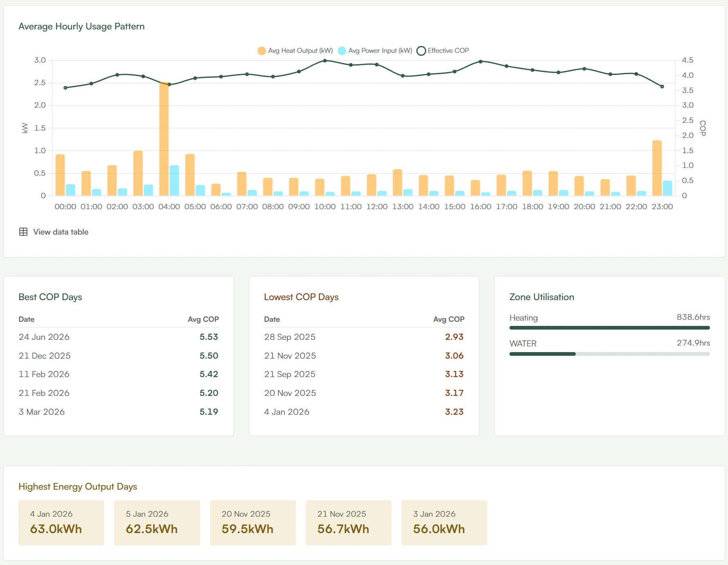Open the 5 Jan 2026 62.5kWh card

157,523
